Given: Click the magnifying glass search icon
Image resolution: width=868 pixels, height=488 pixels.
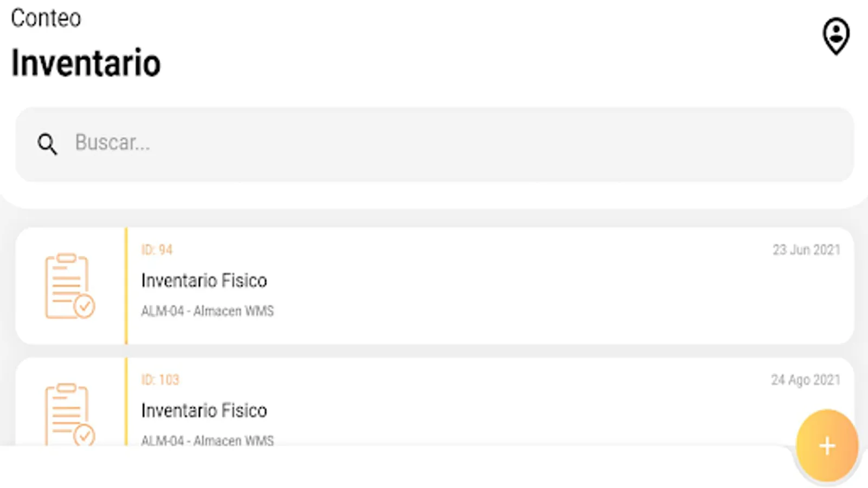Looking at the screenshot, I should point(47,144).
